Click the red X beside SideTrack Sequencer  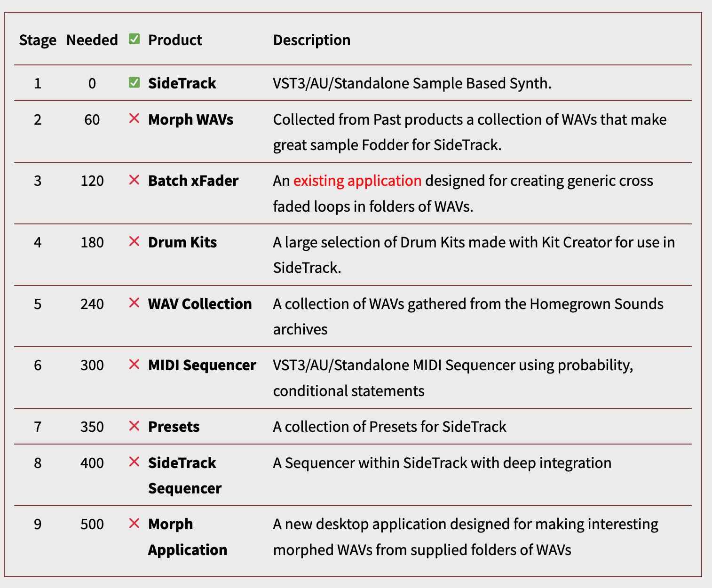pos(134,462)
